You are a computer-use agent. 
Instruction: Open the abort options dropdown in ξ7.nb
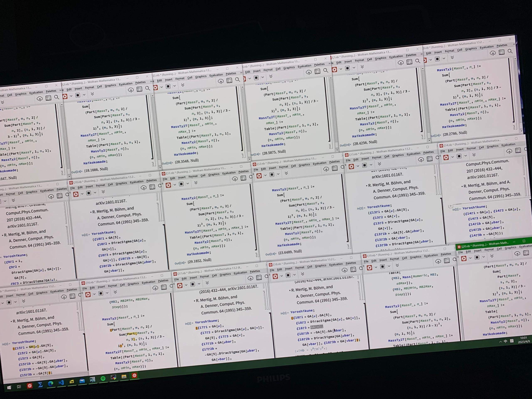(x=354, y=68)
